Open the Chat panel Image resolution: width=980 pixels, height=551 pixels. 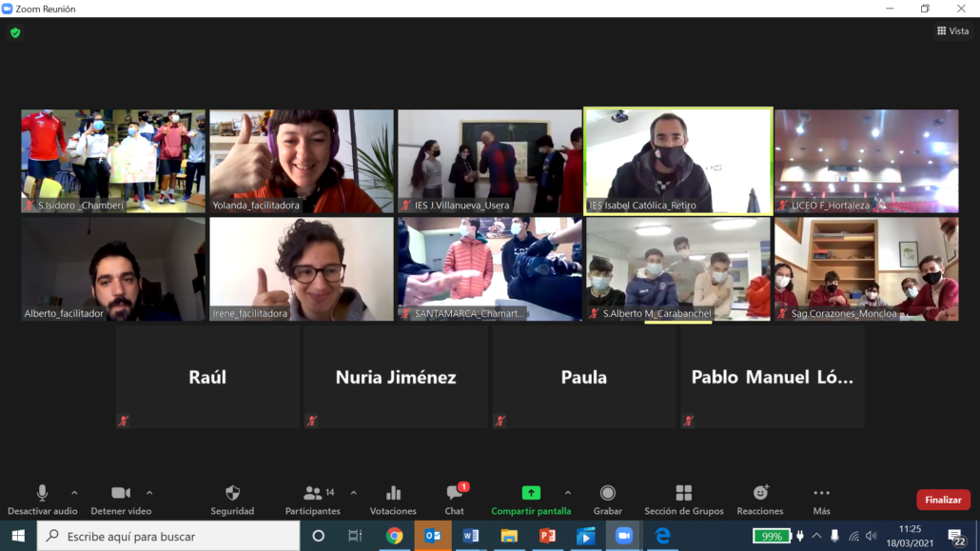point(454,493)
